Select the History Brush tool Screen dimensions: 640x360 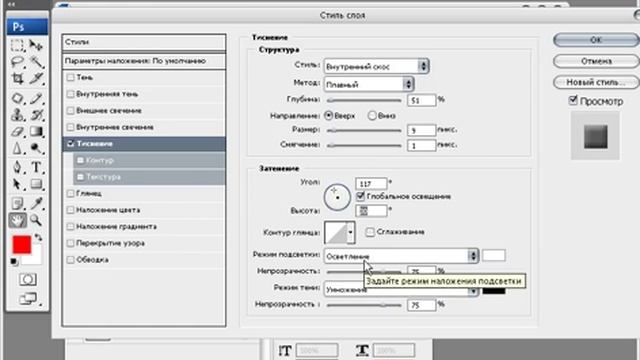(x=36, y=115)
